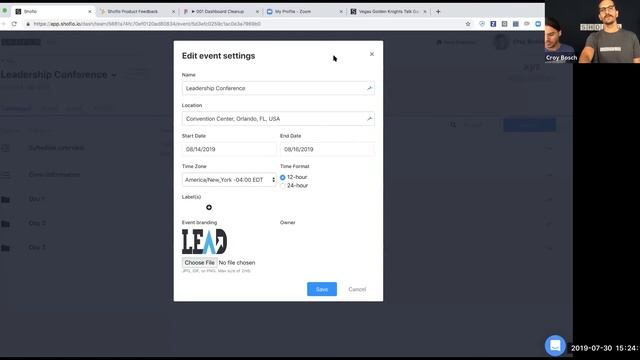The image size is (640, 360).
Task: Click the Day 1 folder icon
Action: tap(5, 200)
